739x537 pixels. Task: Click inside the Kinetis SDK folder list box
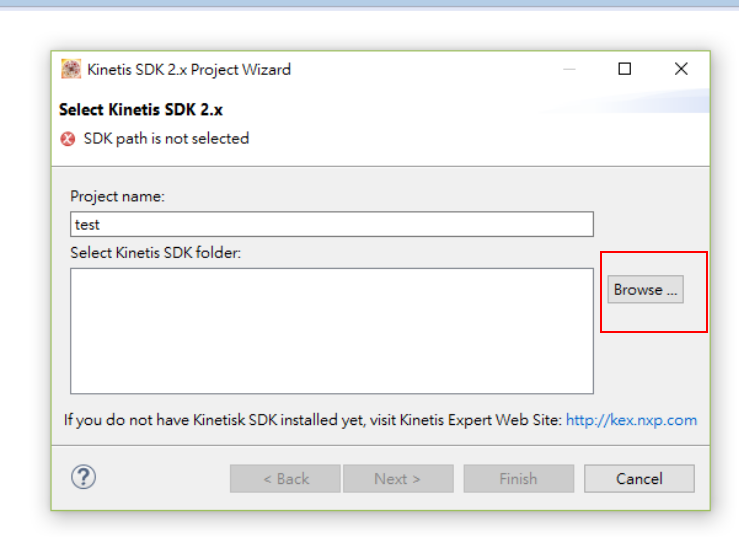tap(331, 330)
